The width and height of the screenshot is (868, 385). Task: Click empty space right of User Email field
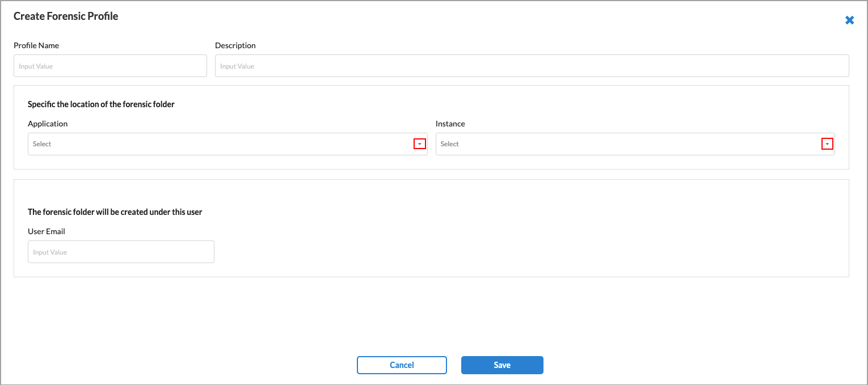click(511, 252)
